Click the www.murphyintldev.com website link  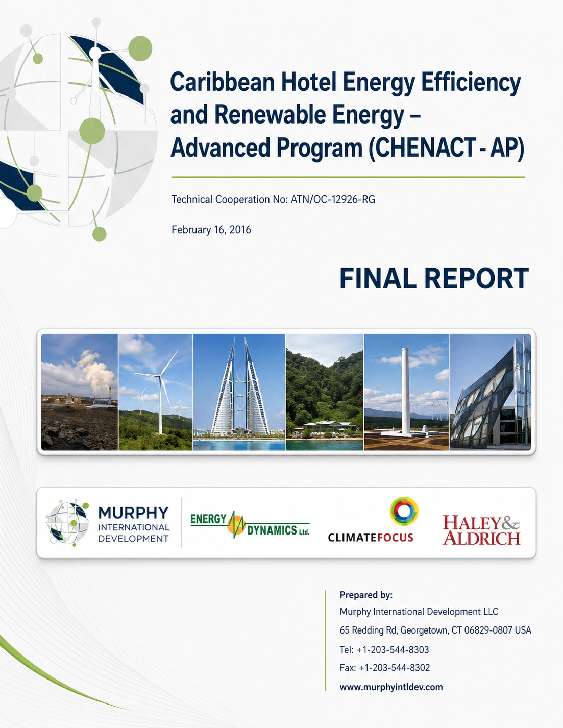point(391,687)
